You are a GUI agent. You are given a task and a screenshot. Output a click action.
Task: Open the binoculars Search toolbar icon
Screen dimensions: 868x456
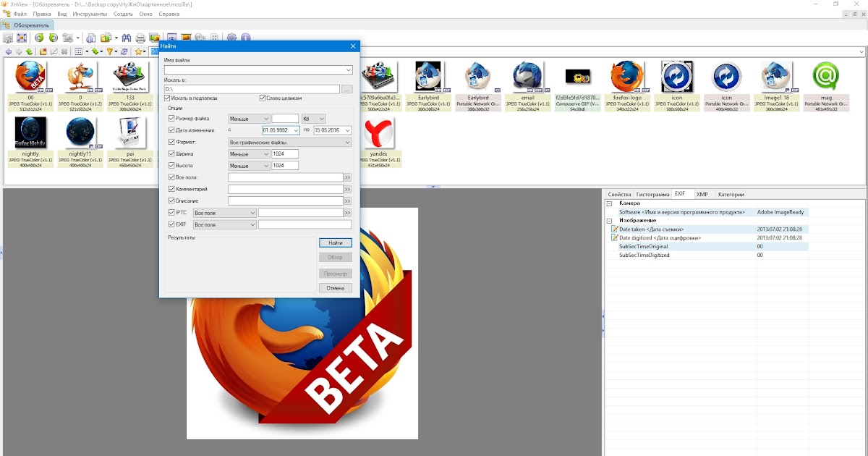(x=126, y=38)
